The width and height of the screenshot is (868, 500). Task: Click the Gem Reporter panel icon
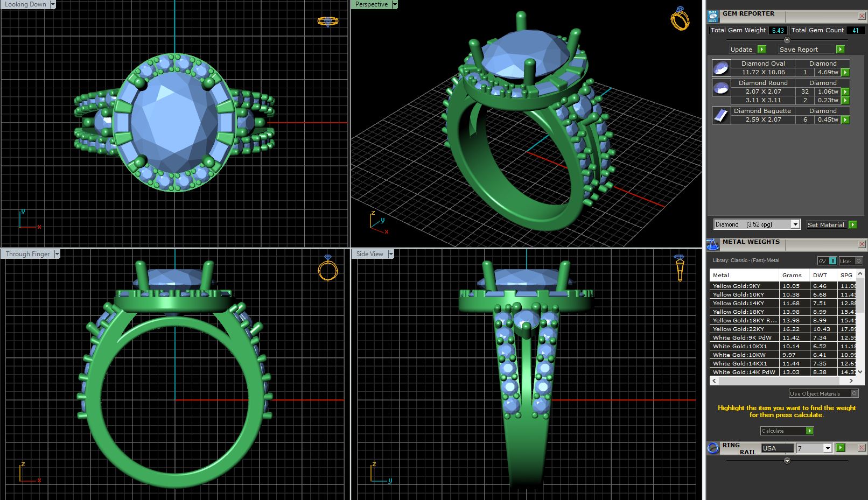[x=713, y=16]
